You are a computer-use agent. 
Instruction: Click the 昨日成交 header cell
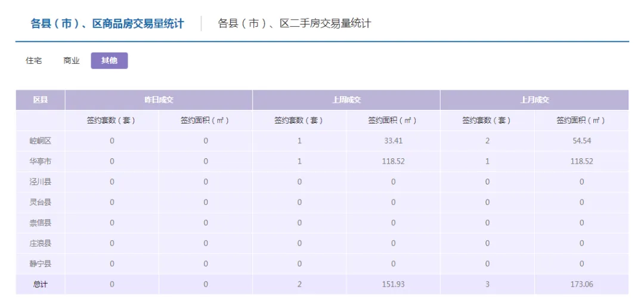coord(159,100)
